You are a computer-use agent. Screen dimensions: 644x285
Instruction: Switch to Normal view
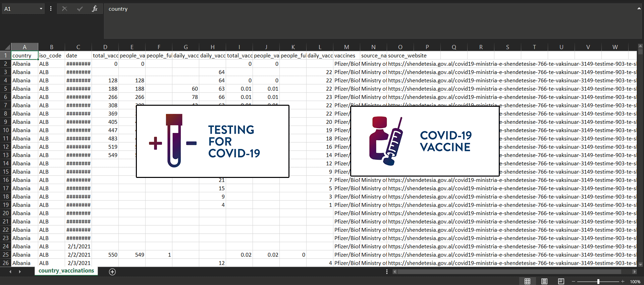click(x=527, y=281)
